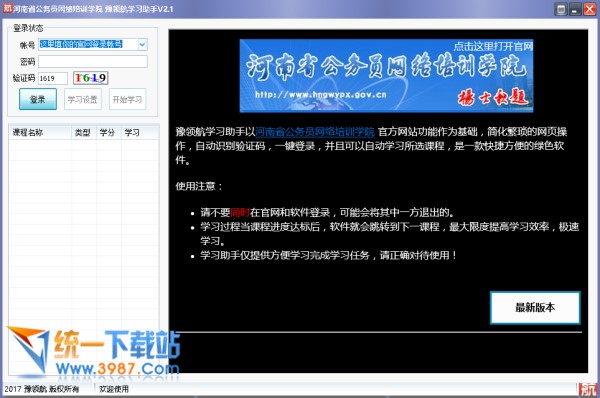Click the 学习 column header
The width and height of the screenshot is (600, 398).
click(x=139, y=132)
